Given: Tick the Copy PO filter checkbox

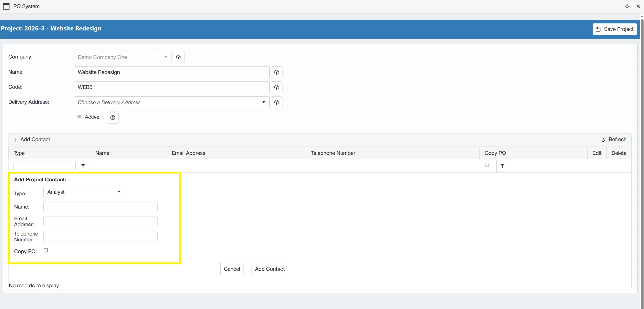Looking at the screenshot, I should point(487,165).
